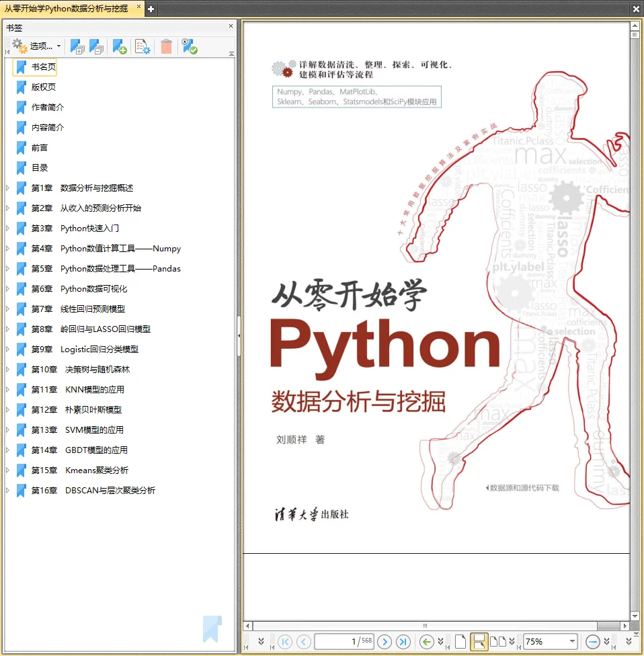
Task: Expand 第8章 岭回归与LASSO回归模型
Action: 7,329
